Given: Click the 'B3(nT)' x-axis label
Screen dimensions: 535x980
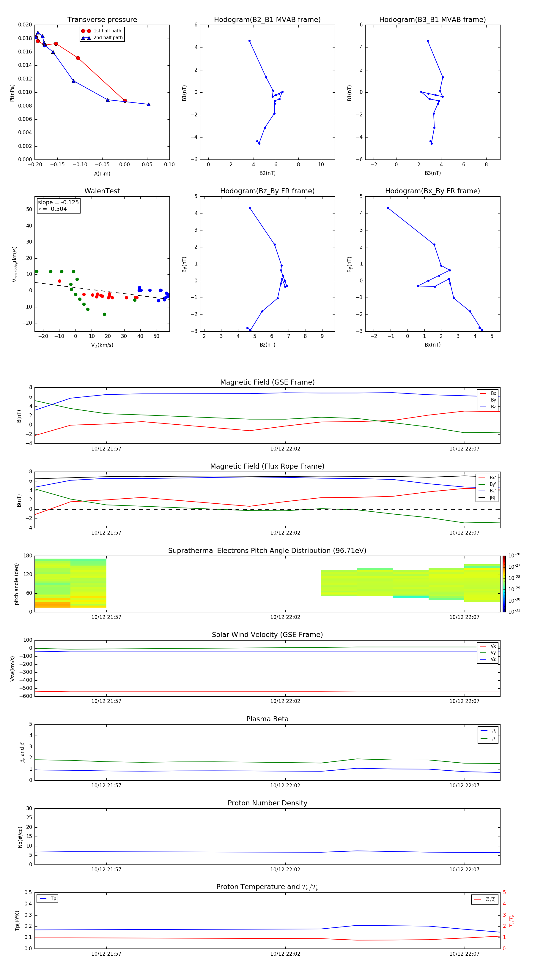Looking at the screenshot, I should tap(432, 173).
